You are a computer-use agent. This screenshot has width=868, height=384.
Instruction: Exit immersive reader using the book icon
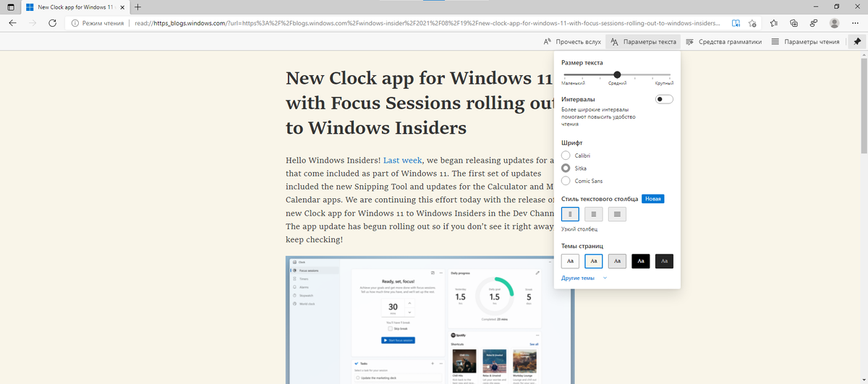pyautogui.click(x=735, y=23)
